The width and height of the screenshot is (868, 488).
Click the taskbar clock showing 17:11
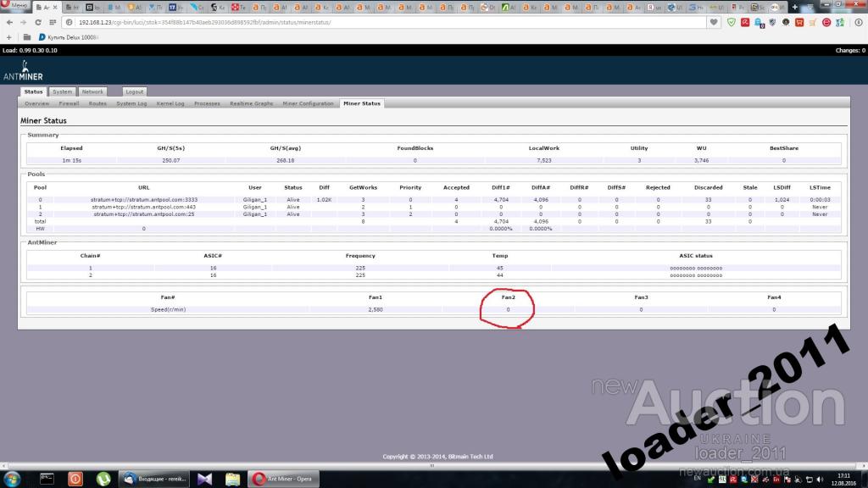(x=843, y=480)
